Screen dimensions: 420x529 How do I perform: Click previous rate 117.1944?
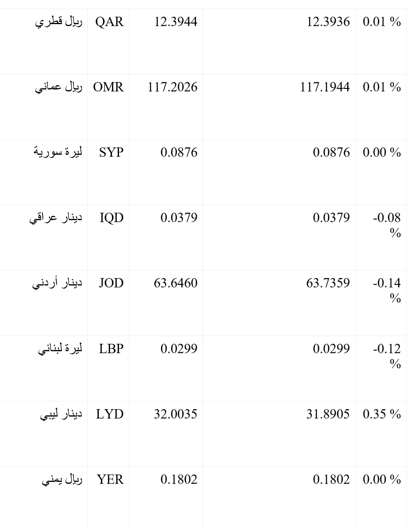325,87
